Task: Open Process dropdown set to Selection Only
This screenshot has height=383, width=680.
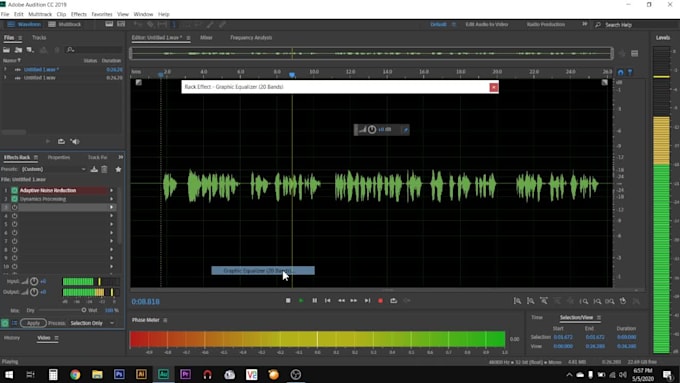Action: (x=92, y=323)
